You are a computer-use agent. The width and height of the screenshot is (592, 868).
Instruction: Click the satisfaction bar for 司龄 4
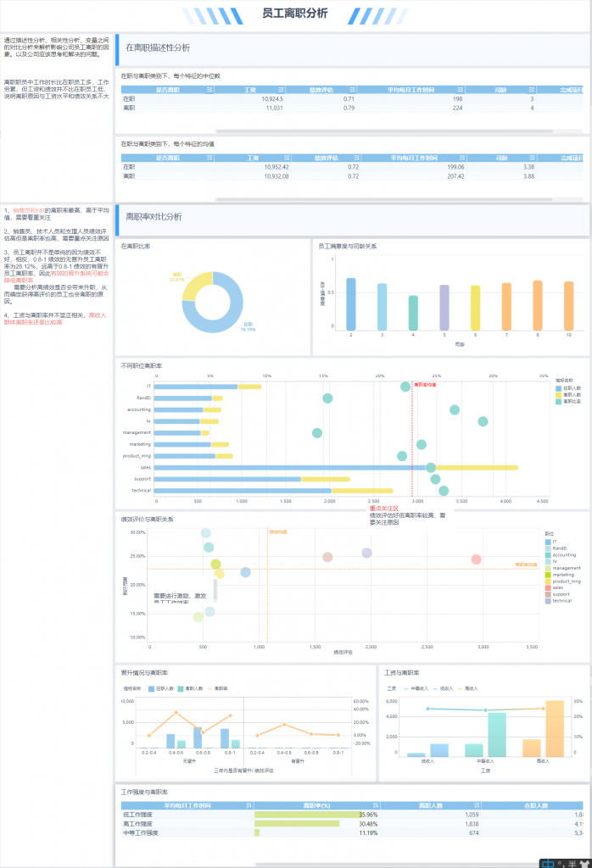413,313
